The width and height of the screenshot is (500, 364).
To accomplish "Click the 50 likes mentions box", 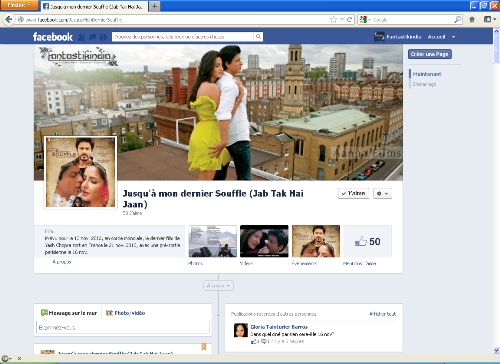I will [367, 241].
